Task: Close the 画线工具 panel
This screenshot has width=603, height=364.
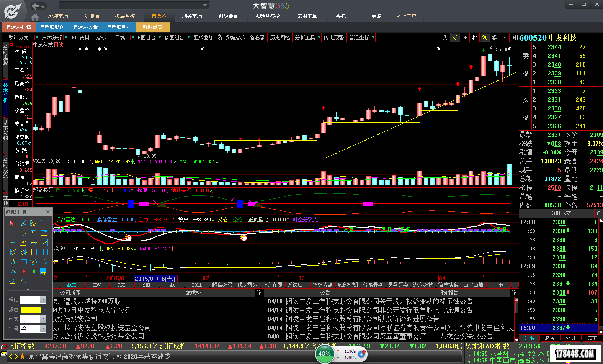Action: tap(48, 212)
